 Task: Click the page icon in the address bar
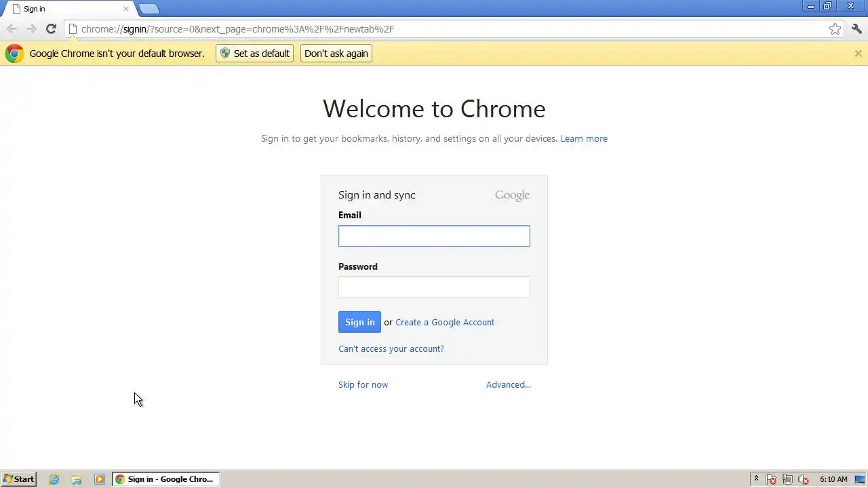click(x=73, y=28)
